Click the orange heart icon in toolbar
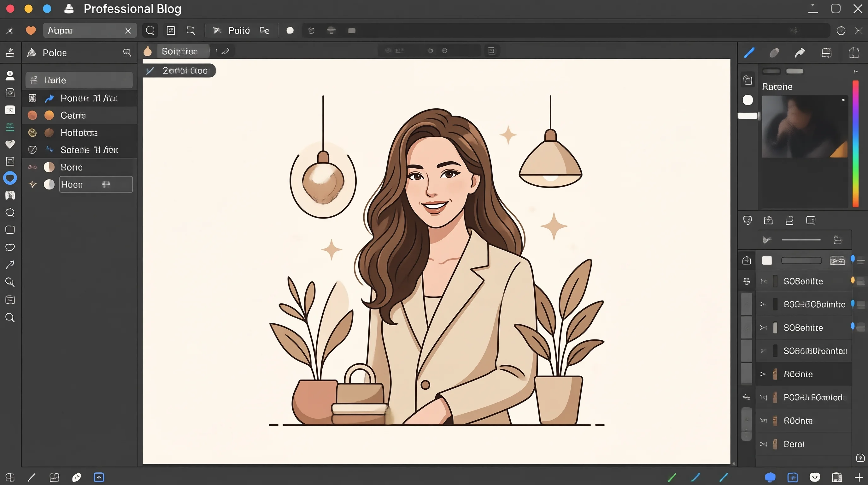The height and width of the screenshot is (485, 868). [31, 30]
